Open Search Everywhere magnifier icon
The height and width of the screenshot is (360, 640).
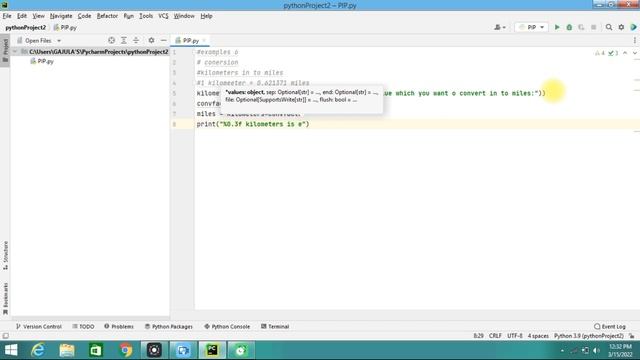(x=609, y=27)
